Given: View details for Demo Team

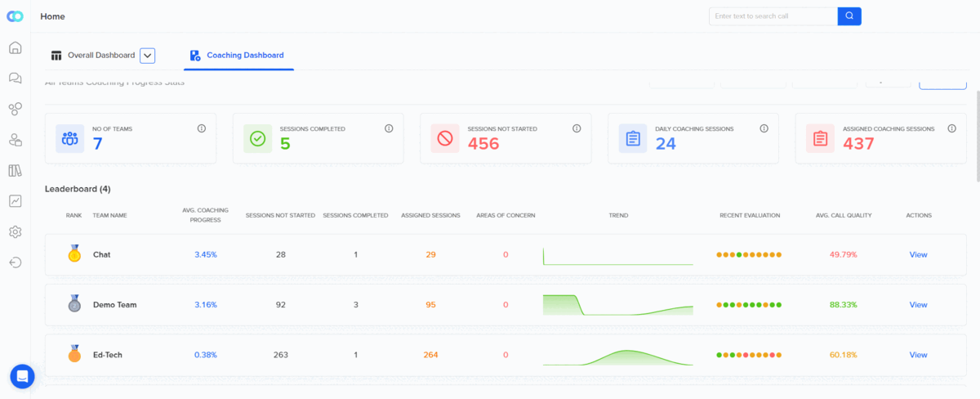Looking at the screenshot, I should pyautogui.click(x=919, y=305).
